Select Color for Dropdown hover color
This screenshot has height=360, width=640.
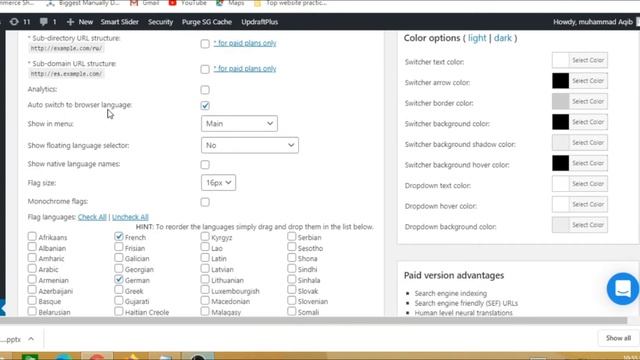coord(588,204)
